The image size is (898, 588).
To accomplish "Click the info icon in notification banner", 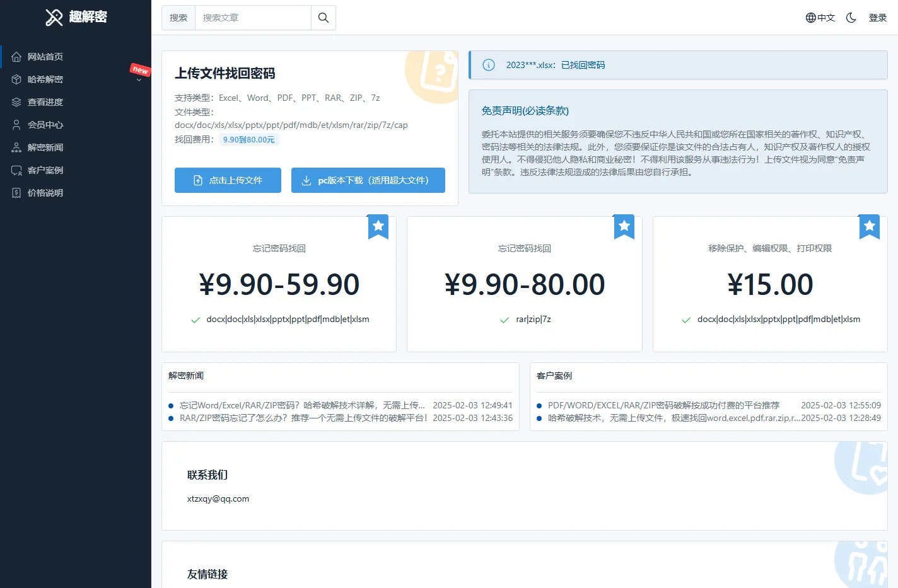I will pos(489,65).
